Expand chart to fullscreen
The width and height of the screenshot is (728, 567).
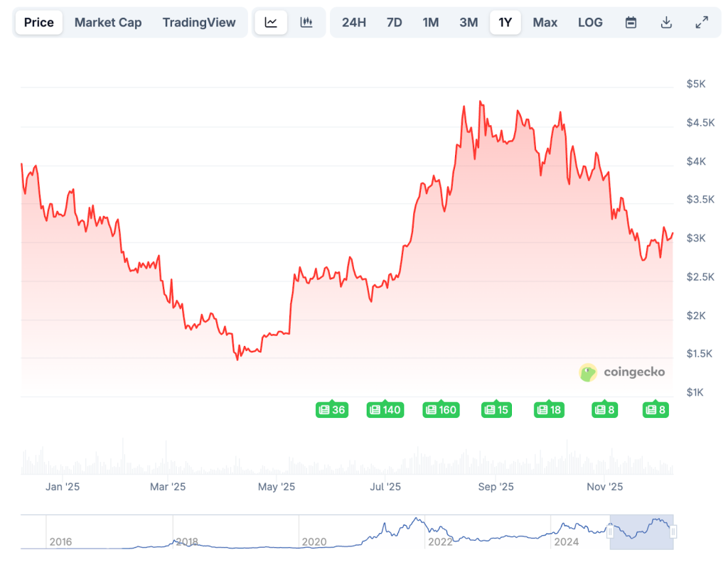coord(702,22)
